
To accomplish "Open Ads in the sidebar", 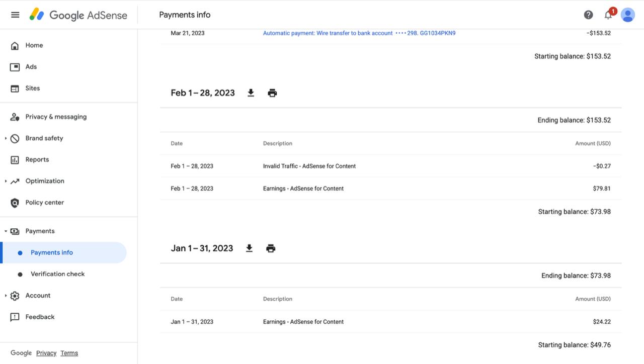I will point(31,67).
